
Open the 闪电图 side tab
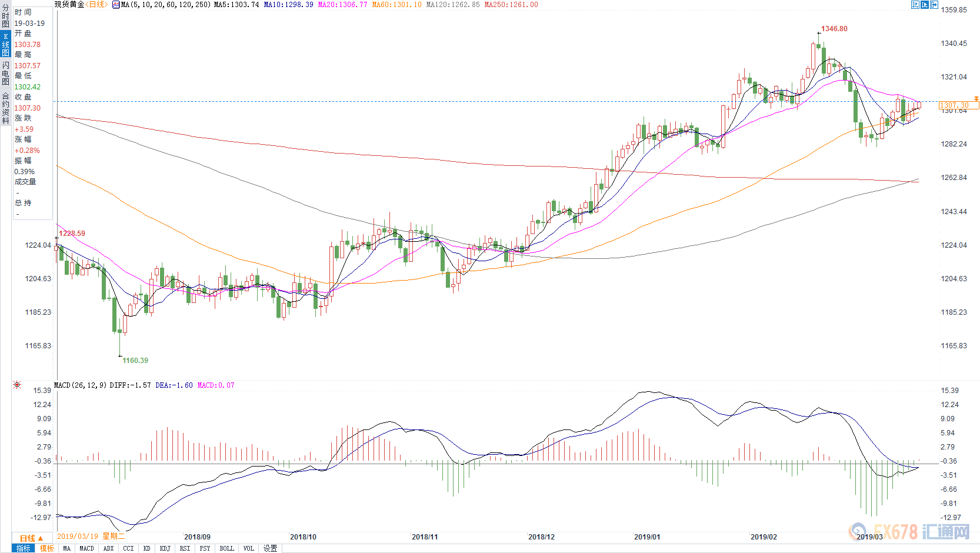pos(5,74)
